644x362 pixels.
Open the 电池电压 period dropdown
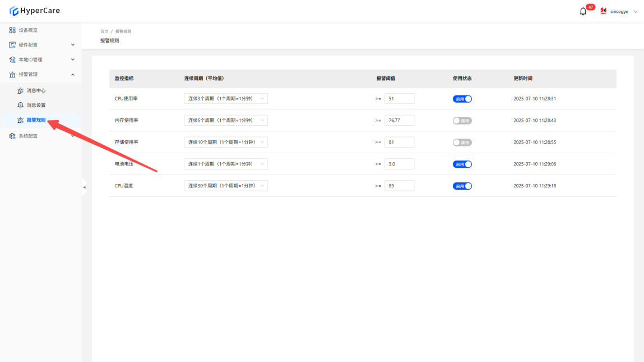226,164
